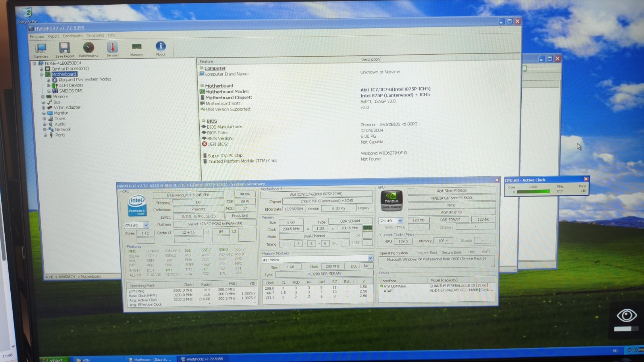The image size is (644, 362).
Task: Expand the Ports tree node
Action: point(45,135)
